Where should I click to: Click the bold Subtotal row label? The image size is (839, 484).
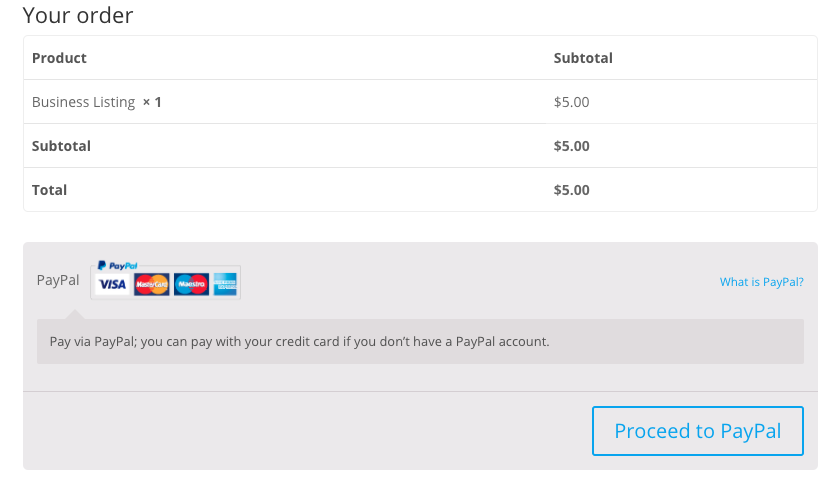pos(62,146)
